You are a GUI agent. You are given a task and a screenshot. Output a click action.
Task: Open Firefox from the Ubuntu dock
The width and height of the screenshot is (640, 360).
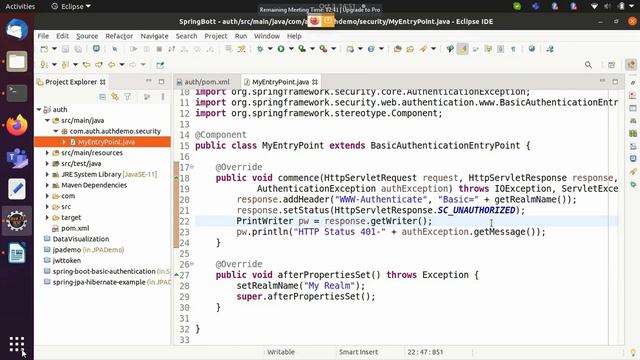tap(17, 124)
